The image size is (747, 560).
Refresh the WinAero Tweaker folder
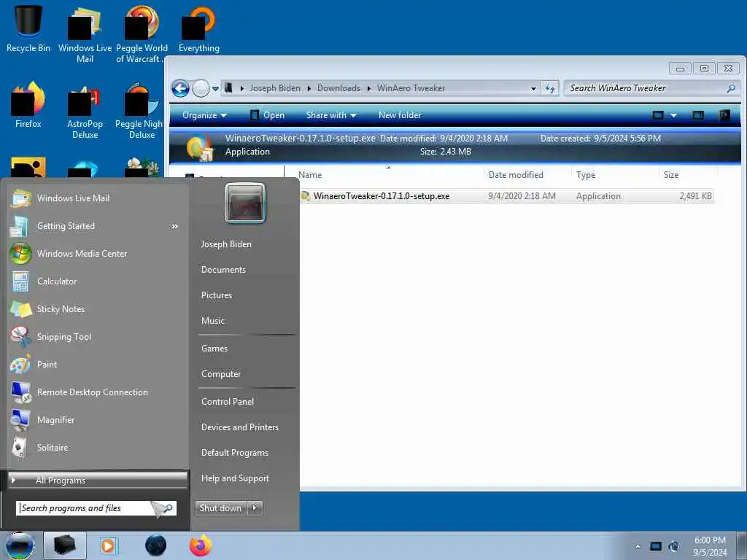pos(550,88)
